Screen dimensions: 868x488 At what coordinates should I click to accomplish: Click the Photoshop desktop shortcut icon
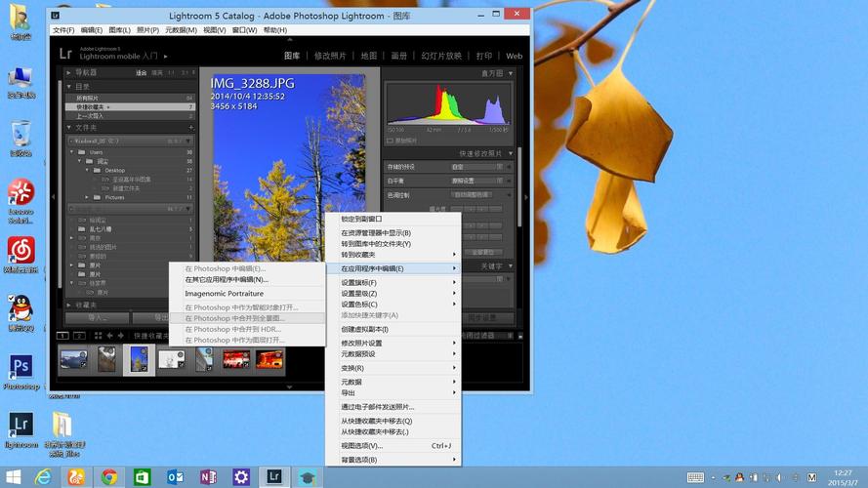pyautogui.click(x=21, y=366)
